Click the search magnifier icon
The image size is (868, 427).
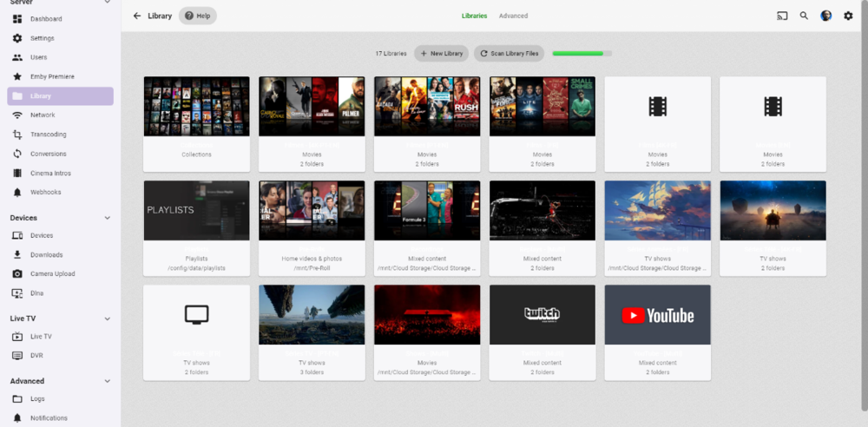[804, 16]
